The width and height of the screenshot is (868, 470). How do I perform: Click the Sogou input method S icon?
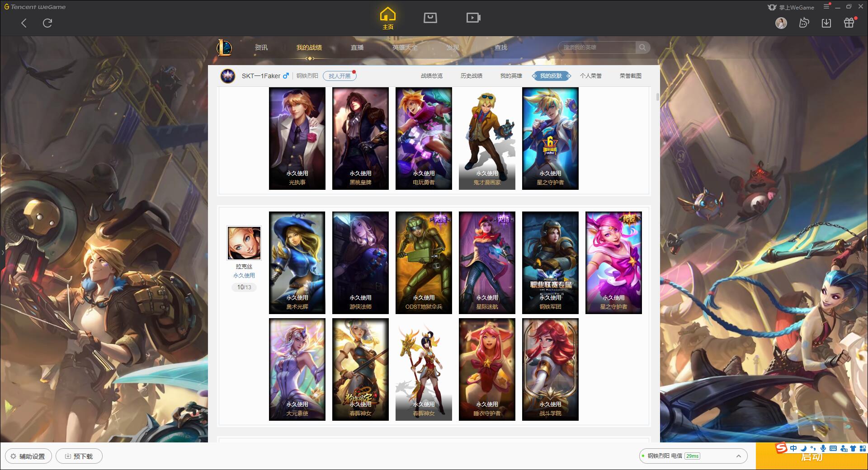pos(781,448)
